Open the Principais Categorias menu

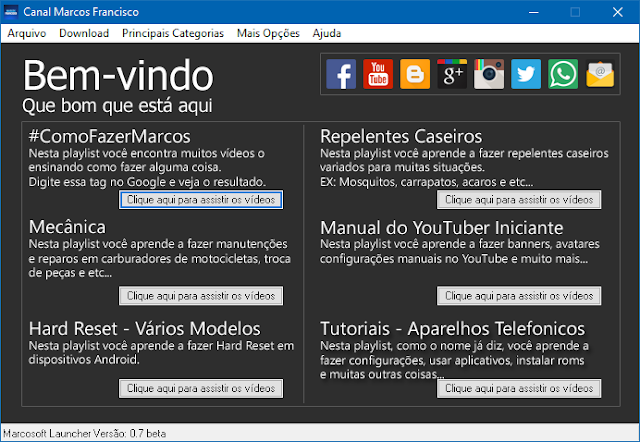point(173,33)
